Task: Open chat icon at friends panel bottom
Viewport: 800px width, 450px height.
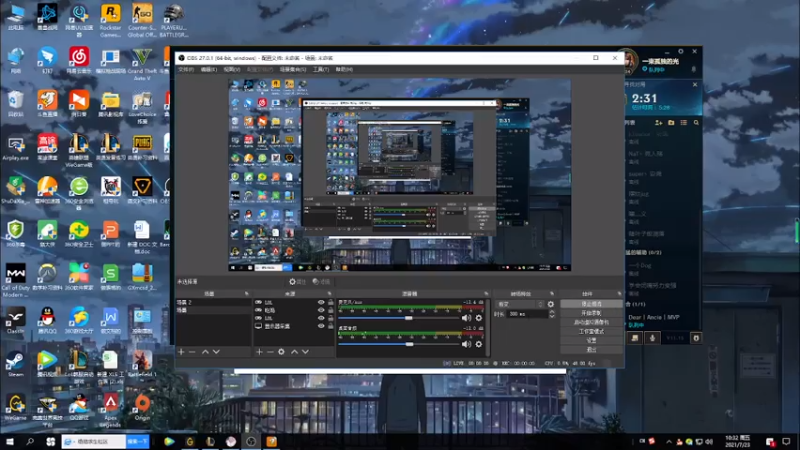Action: point(635,338)
